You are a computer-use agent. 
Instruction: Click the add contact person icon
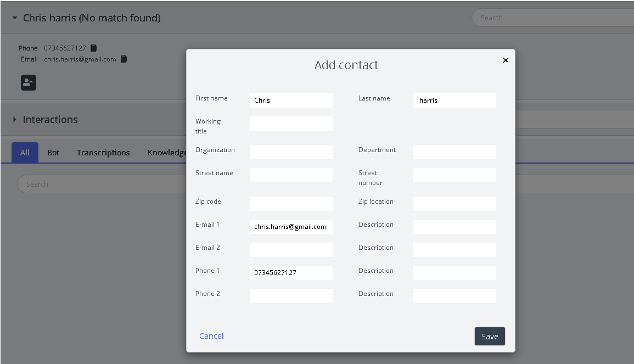coord(29,82)
